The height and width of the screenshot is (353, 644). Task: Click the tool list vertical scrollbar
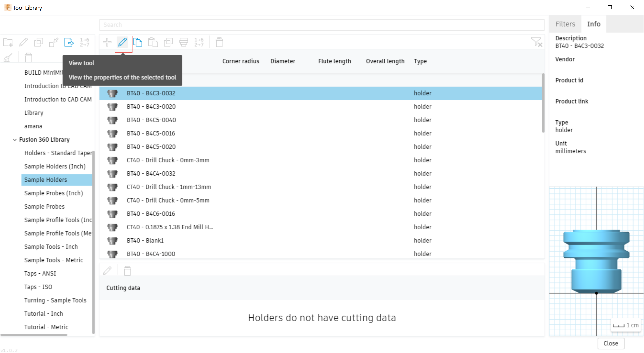(x=543, y=103)
